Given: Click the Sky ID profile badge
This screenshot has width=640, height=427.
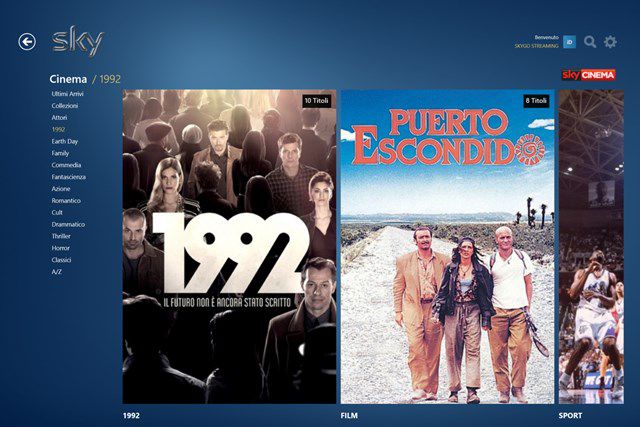Looking at the screenshot, I should 569,42.
